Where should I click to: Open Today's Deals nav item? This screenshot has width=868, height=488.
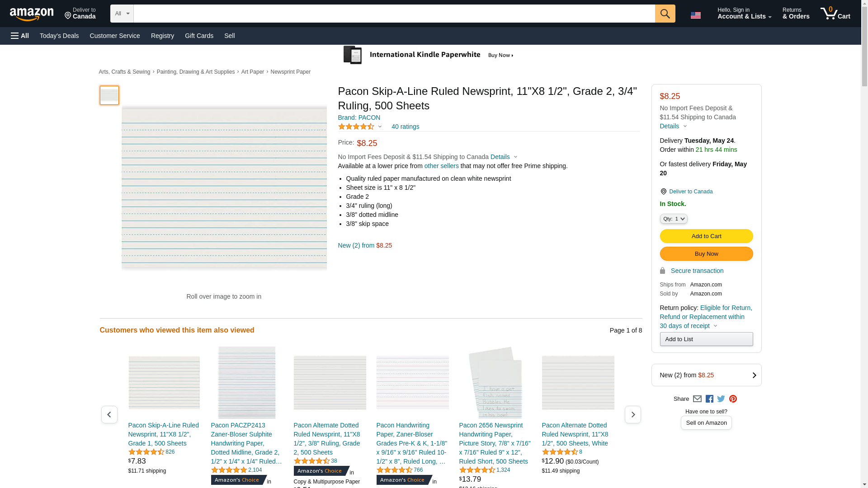[59, 36]
